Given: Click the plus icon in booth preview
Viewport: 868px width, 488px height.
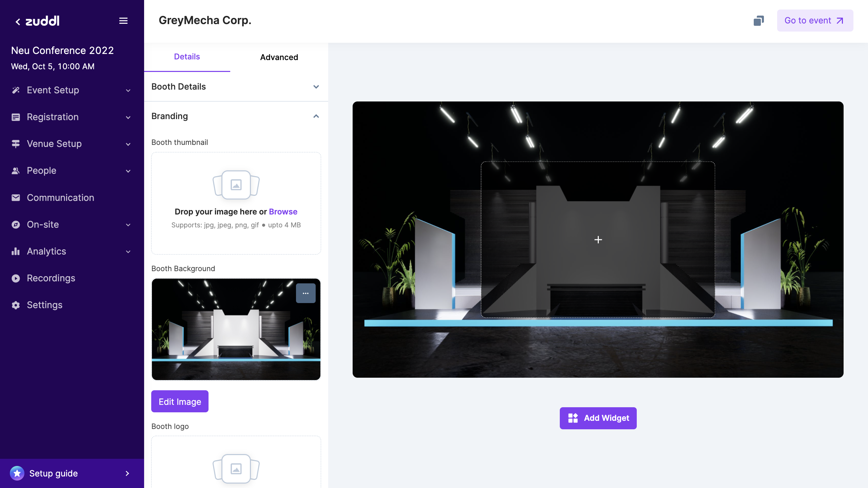Looking at the screenshot, I should point(598,240).
